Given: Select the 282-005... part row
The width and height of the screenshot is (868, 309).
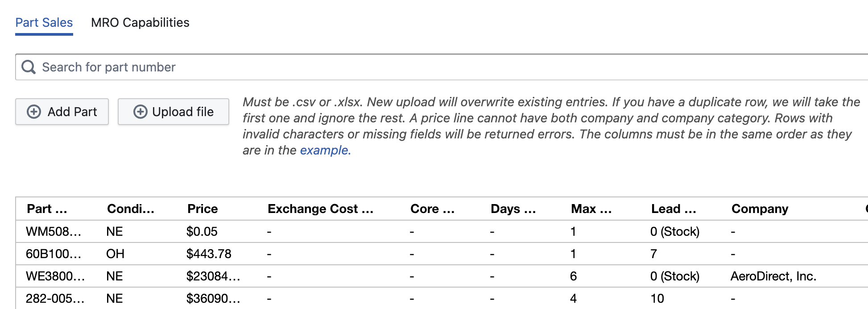Looking at the screenshot, I should 442,298.
